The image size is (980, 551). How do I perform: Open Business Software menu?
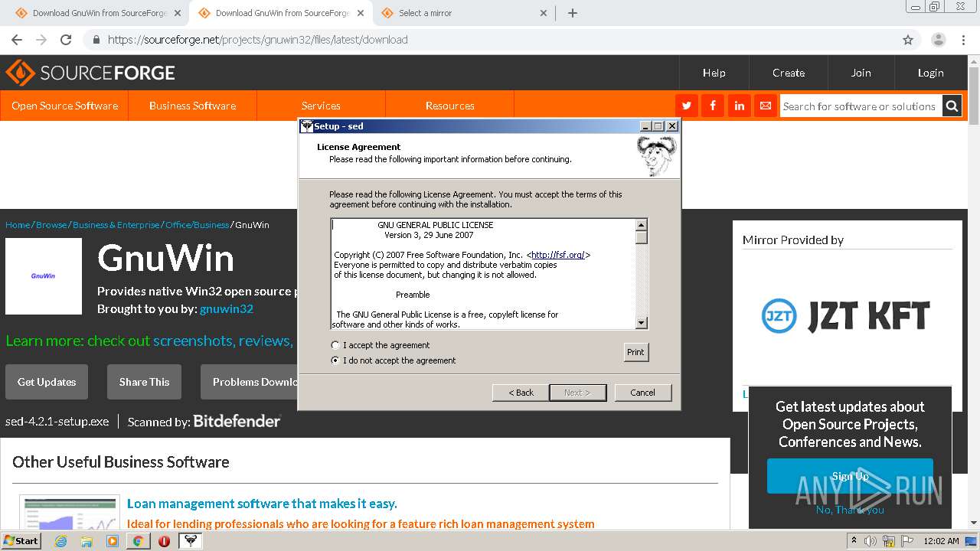pos(192,106)
